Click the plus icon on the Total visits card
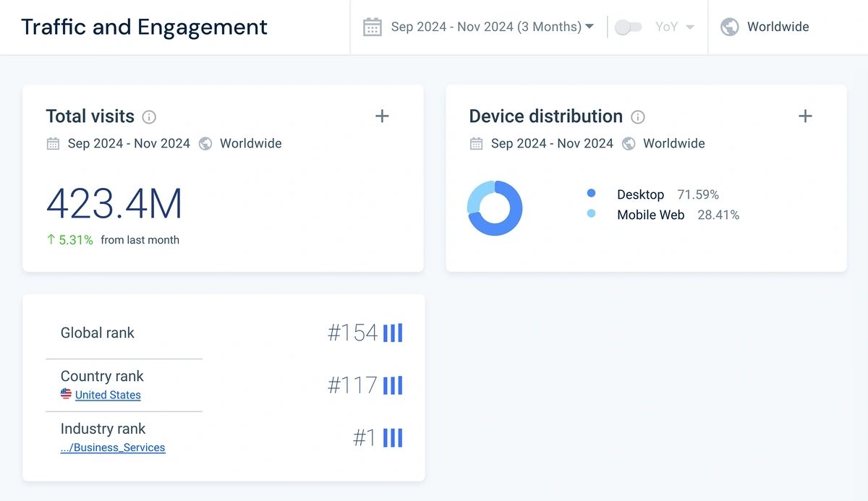Screen dimensions: 868x501 click(382, 116)
